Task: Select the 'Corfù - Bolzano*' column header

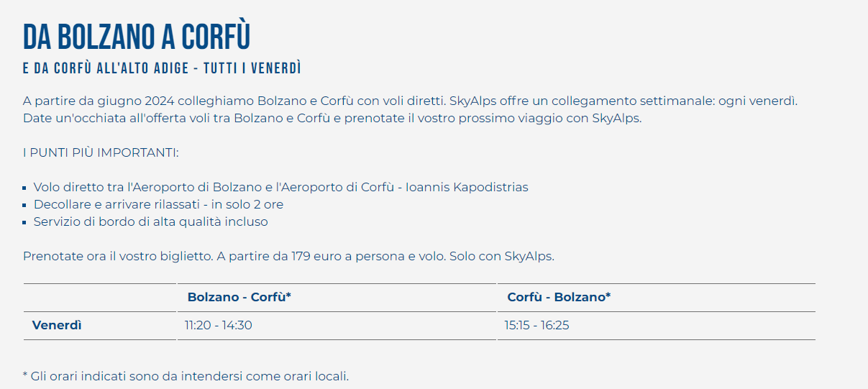Action: click(559, 297)
